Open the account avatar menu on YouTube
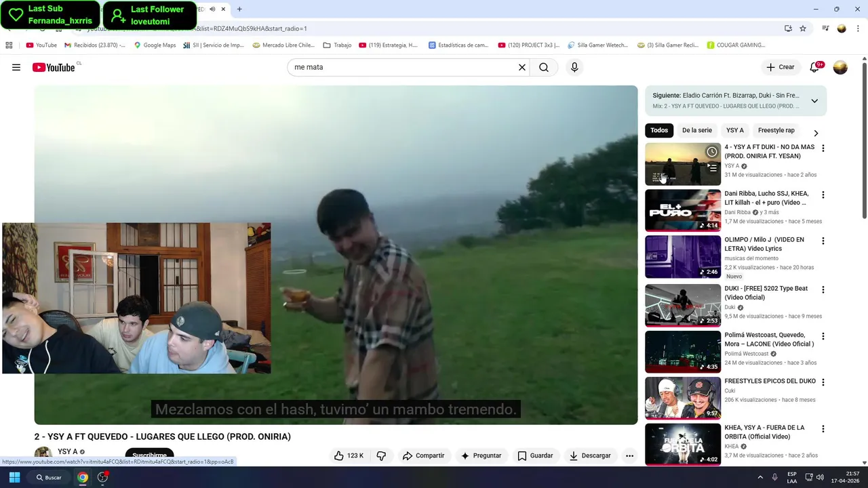868x488 pixels. 840,67
